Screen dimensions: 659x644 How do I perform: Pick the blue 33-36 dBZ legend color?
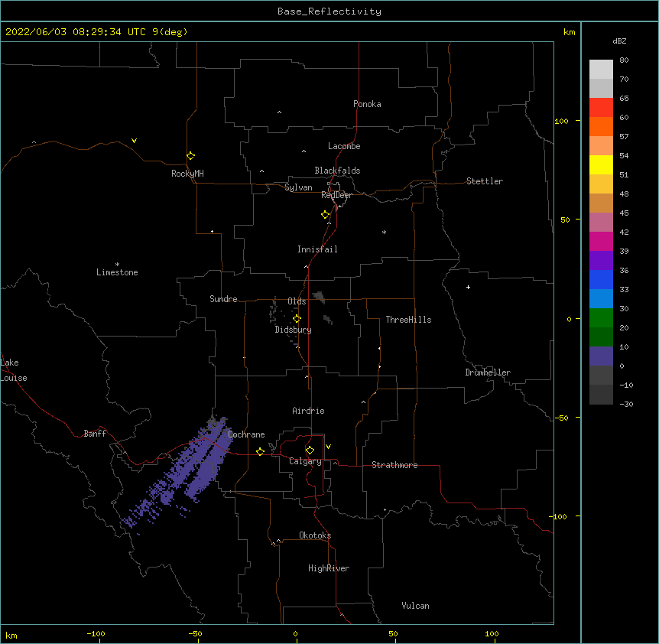[601, 279]
